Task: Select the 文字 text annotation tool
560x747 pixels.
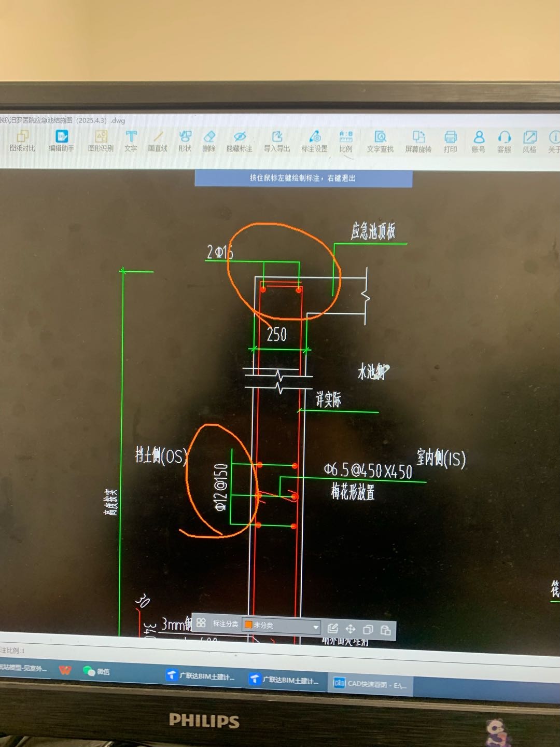Action: pyautogui.click(x=131, y=141)
